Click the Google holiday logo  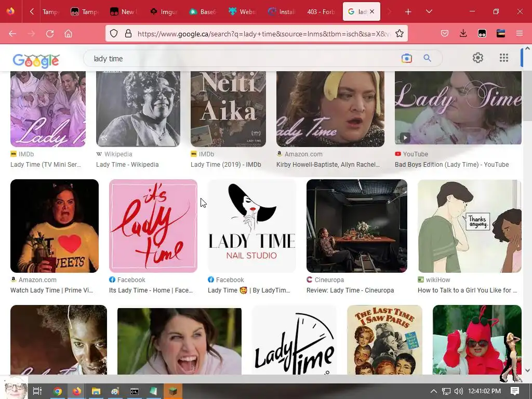coord(36,61)
